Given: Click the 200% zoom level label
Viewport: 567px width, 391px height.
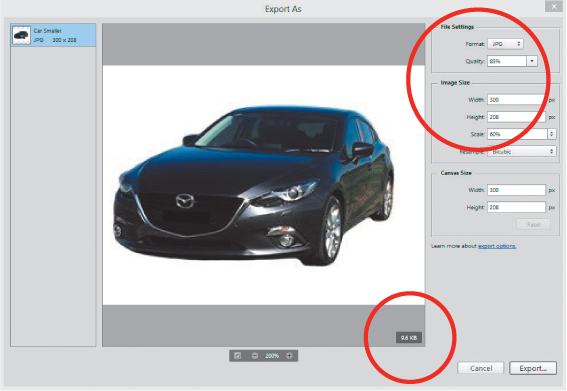Looking at the screenshot, I should (x=272, y=356).
